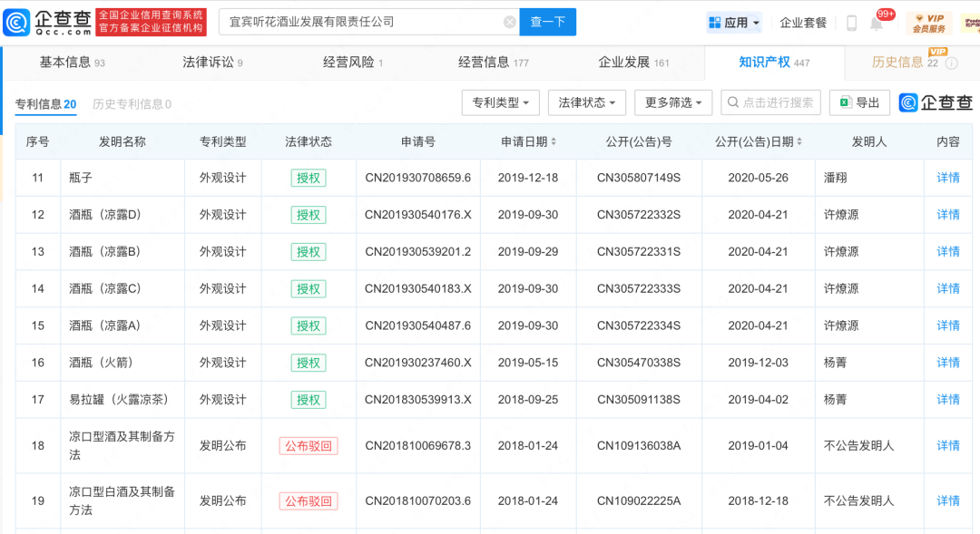Click publication date 2019-12-03
Screen dimensions: 980x534
758,363
